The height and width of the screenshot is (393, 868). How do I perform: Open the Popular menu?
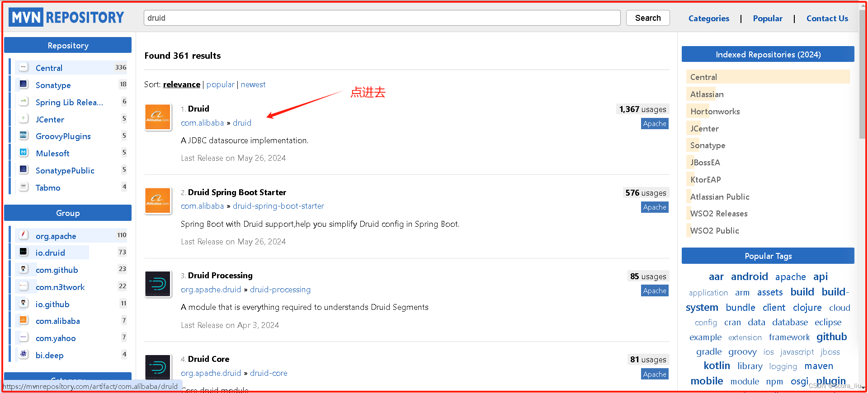(768, 19)
